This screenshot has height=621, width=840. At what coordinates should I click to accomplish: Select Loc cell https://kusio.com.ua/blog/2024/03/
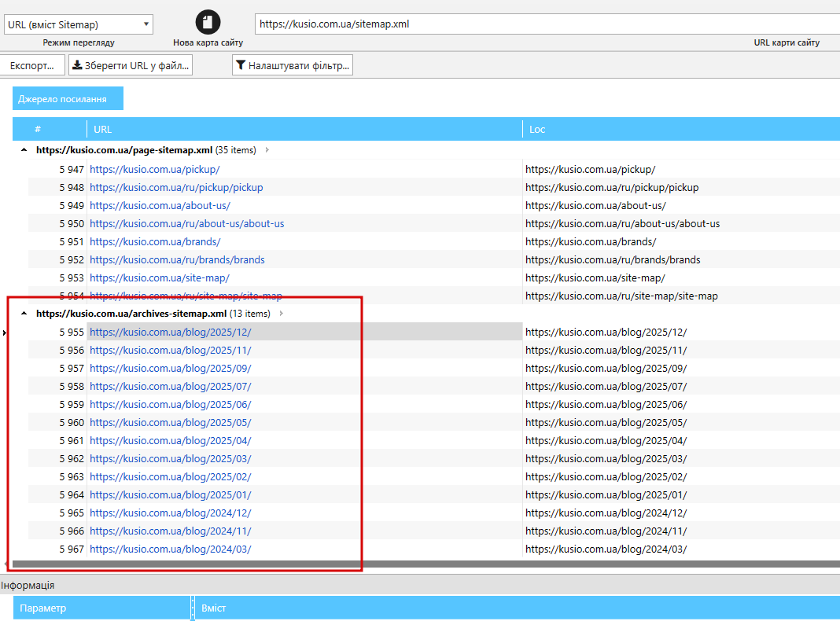click(x=606, y=549)
